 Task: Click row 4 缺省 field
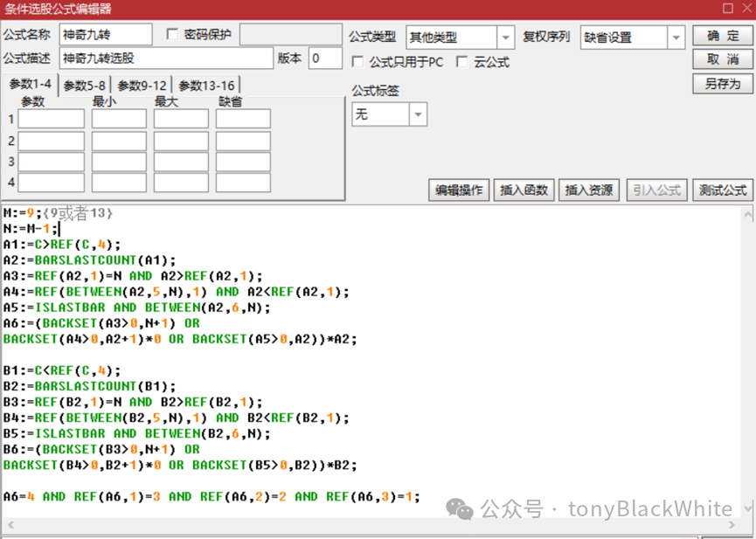(x=243, y=183)
